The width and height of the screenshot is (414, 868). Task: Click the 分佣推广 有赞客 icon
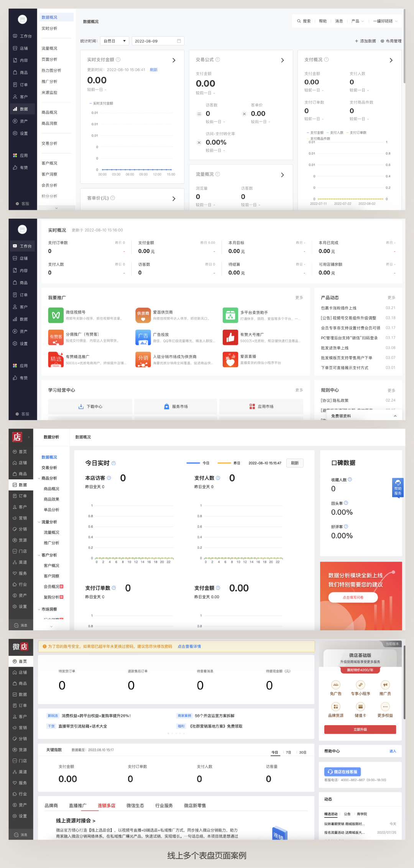56,337
